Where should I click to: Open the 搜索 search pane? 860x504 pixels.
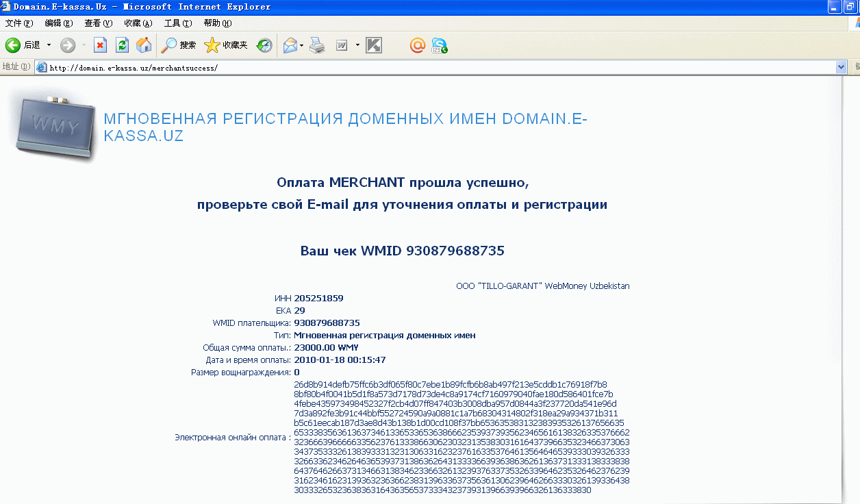point(179,45)
